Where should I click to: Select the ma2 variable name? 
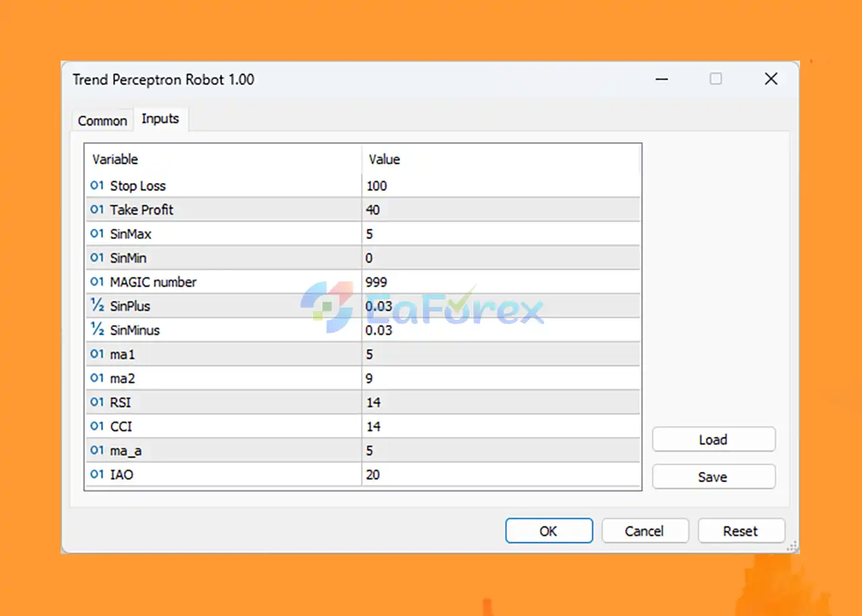[123, 378]
